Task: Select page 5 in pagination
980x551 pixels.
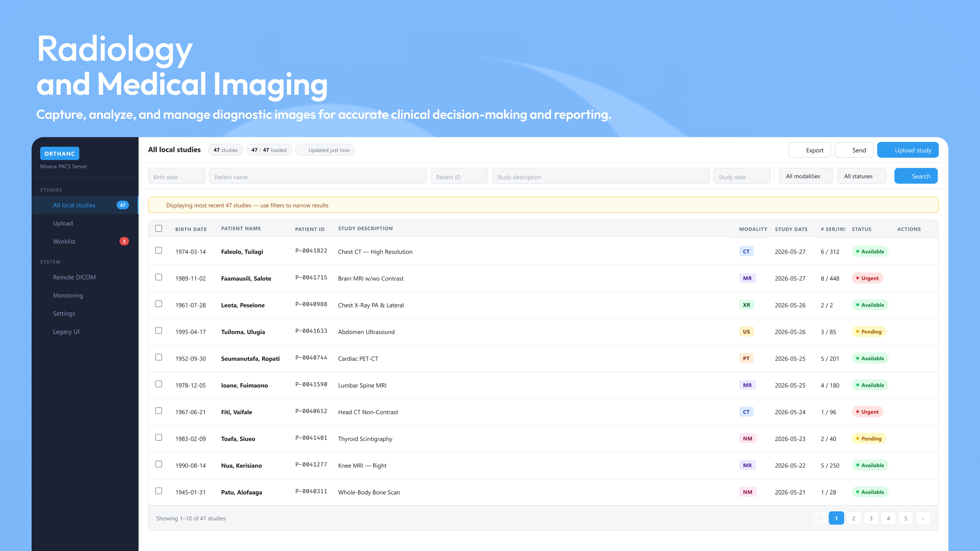Action: tap(906, 518)
